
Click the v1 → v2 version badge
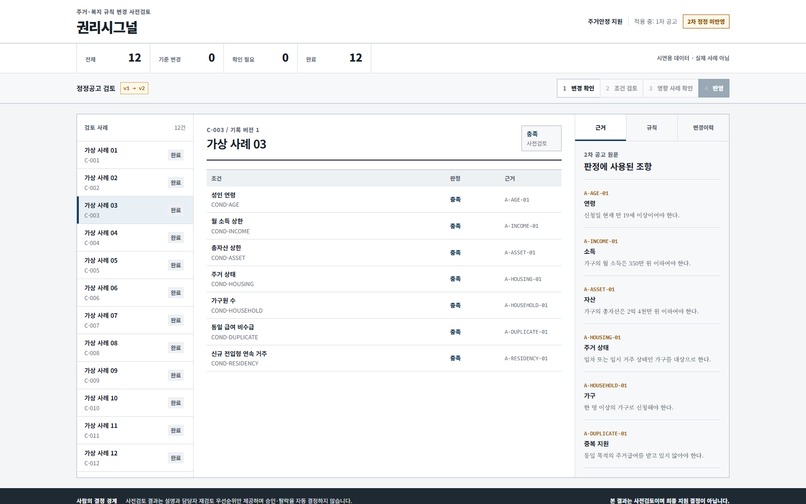[x=134, y=88]
